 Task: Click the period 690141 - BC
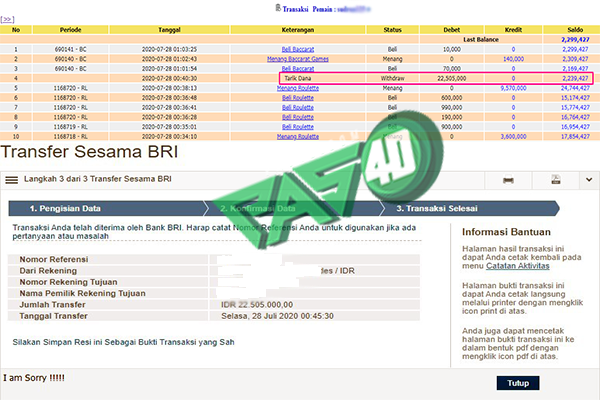(x=70, y=49)
